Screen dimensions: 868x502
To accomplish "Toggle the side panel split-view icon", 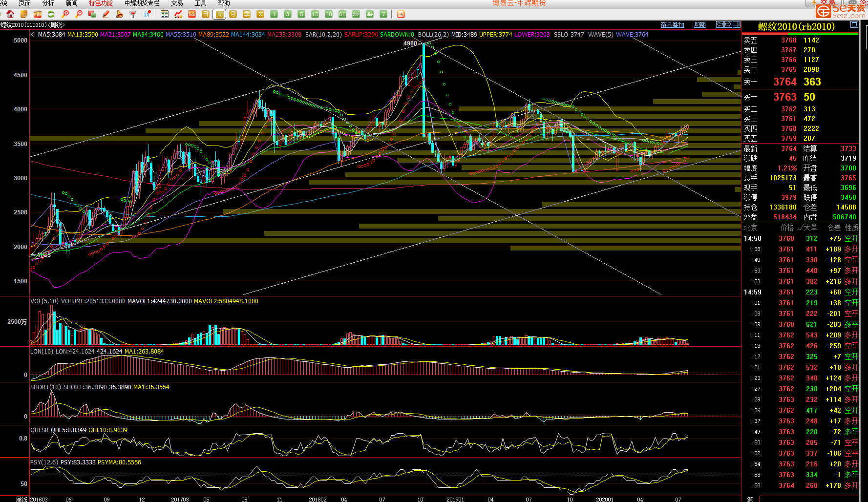I will pyautogui.click(x=736, y=24).
